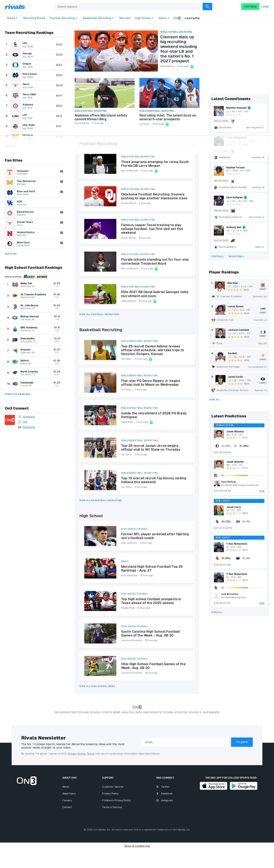The width and height of the screenshot is (274, 868).
Task: Click the newsletter Email input field
Action: pos(185,742)
